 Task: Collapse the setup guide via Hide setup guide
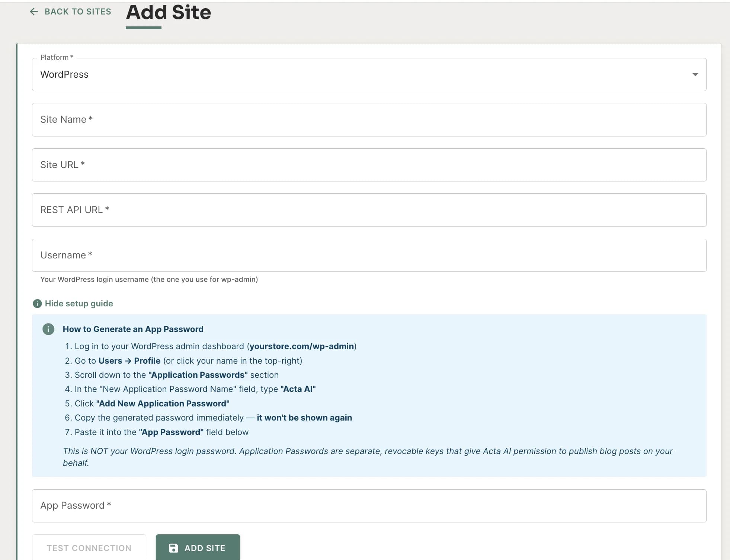[x=79, y=303]
